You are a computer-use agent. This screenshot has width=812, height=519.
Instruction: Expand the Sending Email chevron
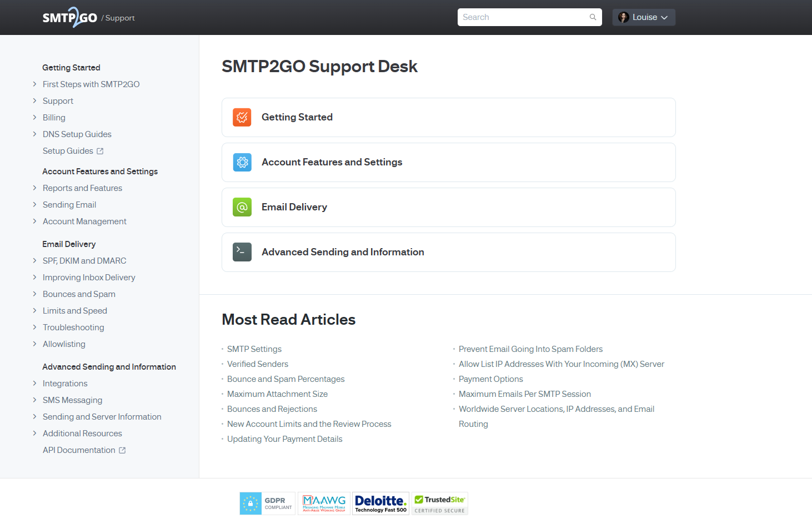(x=34, y=205)
